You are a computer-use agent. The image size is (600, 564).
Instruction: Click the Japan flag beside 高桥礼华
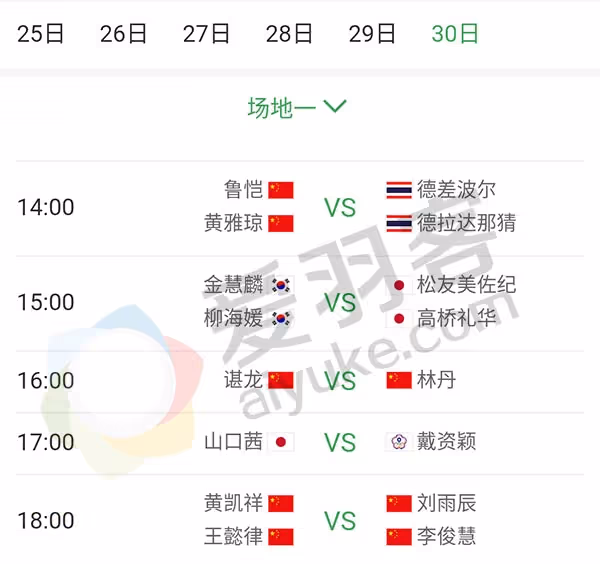point(399,319)
